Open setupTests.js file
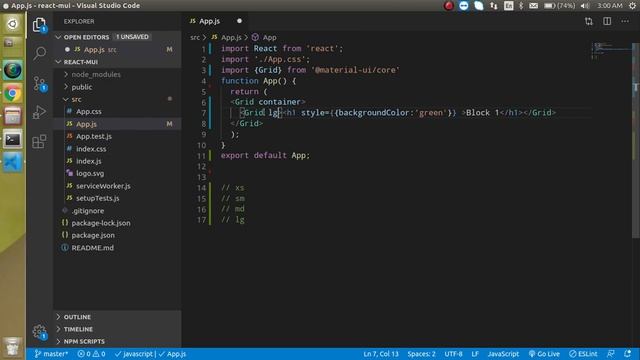Screen dimensions: 640x360 [x=98, y=198]
